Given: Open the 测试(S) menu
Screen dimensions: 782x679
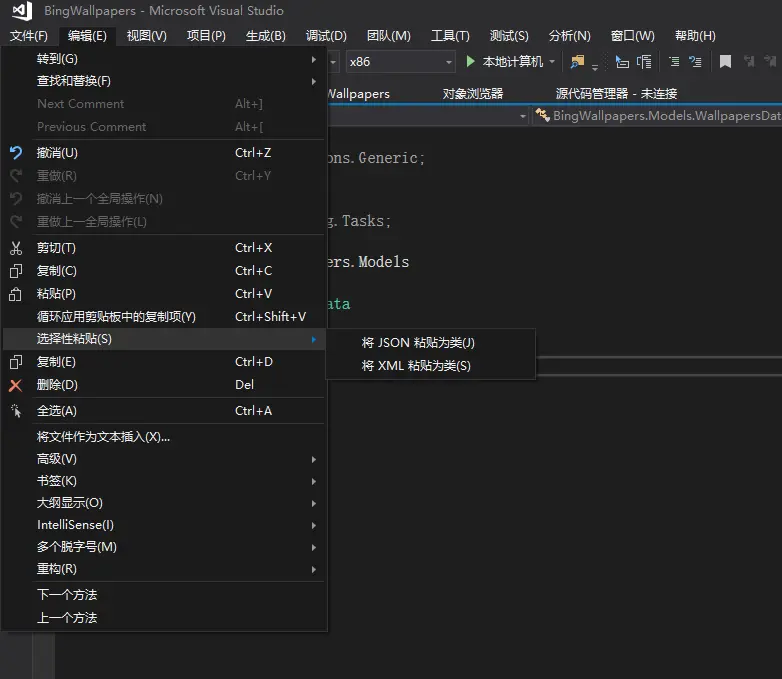Looking at the screenshot, I should pyautogui.click(x=509, y=36).
